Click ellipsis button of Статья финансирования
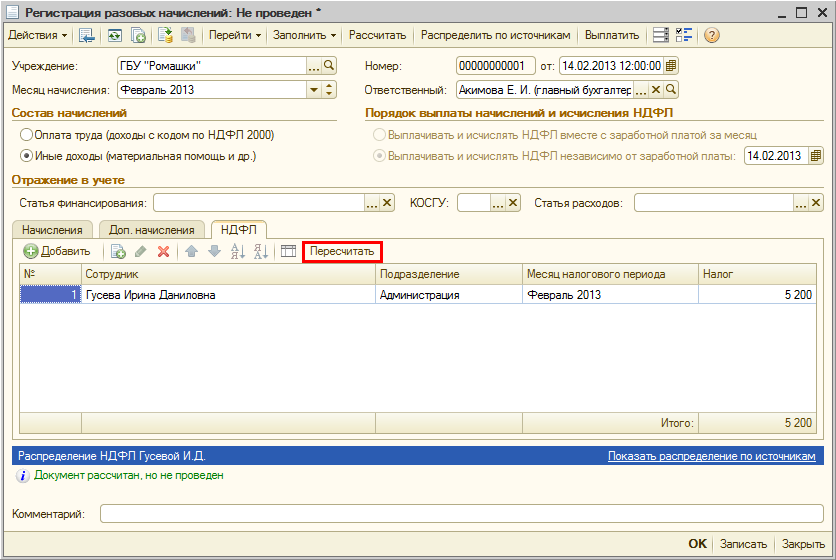 tap(372, 203)
